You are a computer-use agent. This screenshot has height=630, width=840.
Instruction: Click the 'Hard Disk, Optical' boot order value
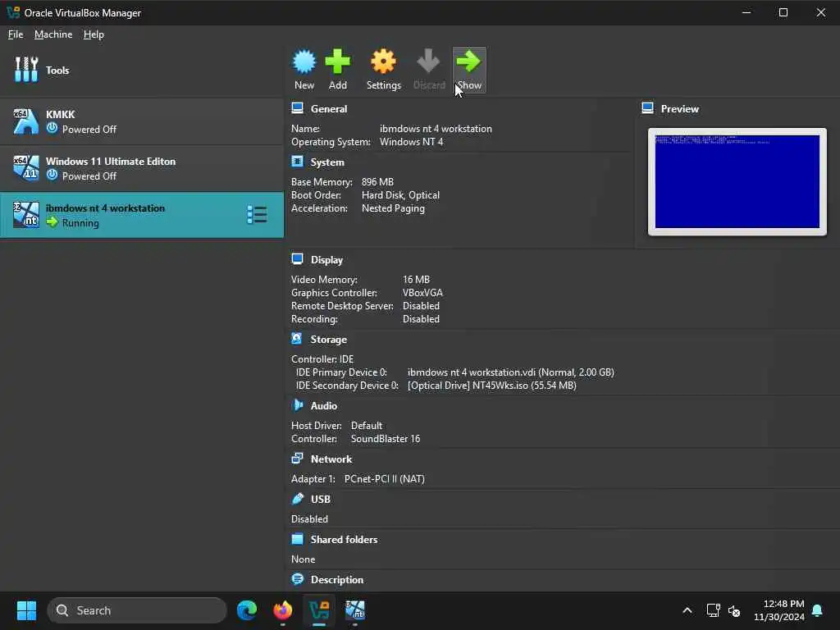[400, 195]
